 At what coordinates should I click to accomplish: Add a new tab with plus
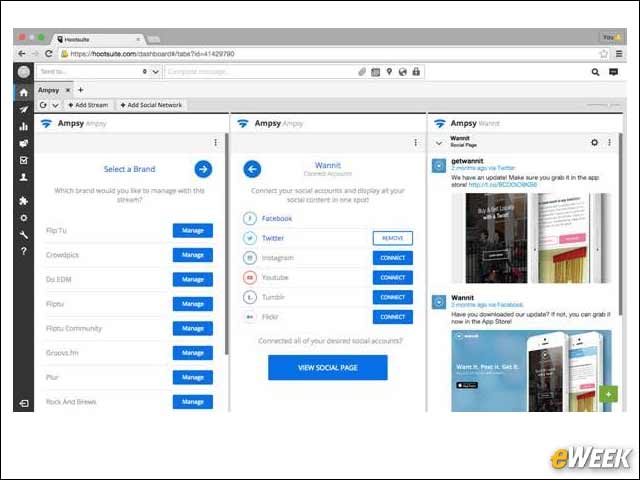click(81, 90)
